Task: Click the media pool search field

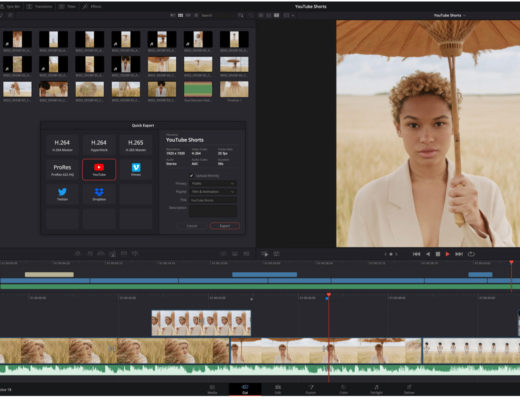Action: click(218, 15)
